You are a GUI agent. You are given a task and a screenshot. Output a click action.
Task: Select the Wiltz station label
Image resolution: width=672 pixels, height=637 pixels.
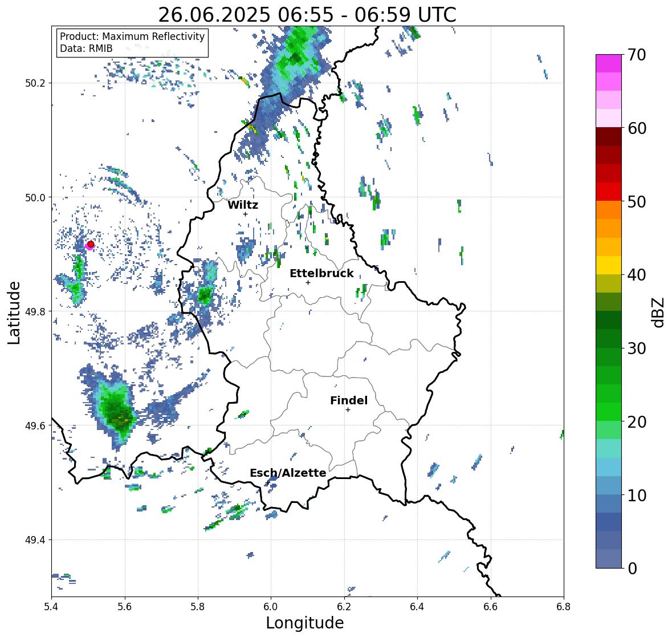[243, 205]
